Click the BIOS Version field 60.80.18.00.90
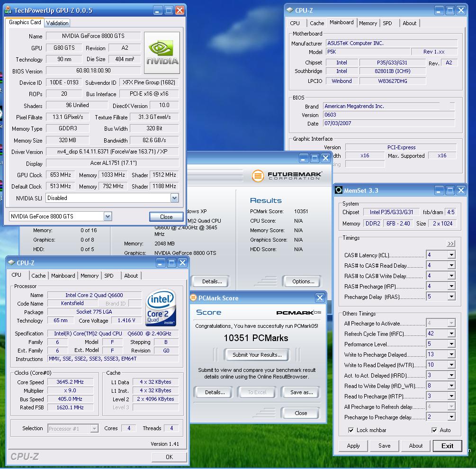Screen dimensions: 476x469 [93, 71]
